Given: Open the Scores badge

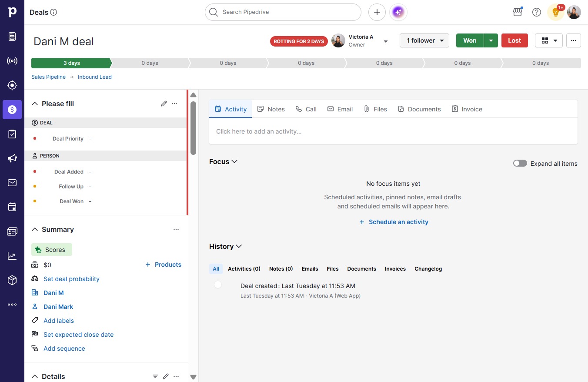Looking at the screenshot, I should 52,250.
